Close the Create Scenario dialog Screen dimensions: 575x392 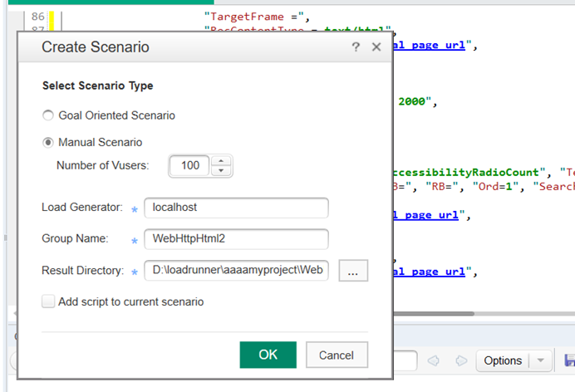[x=376, y=47]
